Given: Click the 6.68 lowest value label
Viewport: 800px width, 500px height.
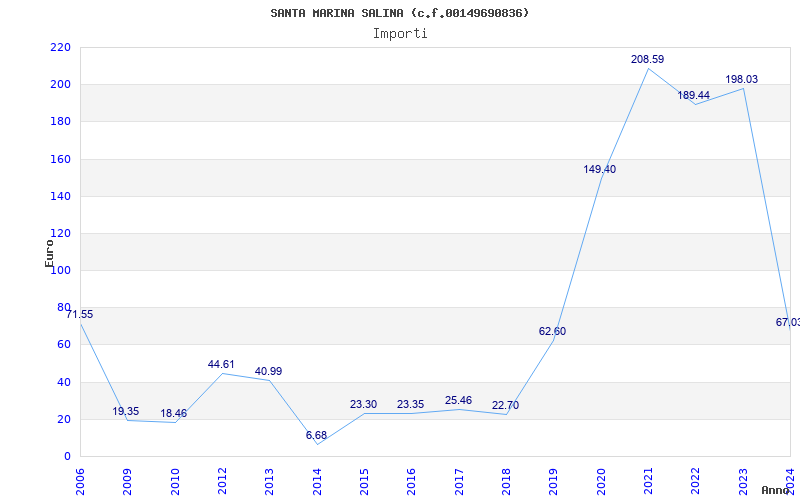Looking at the screenshot, I should pos(316,435).
